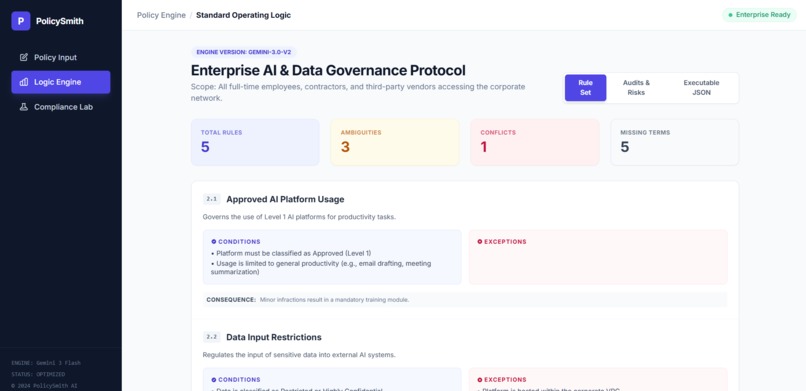This screenshot has width=806, height=391.
Task: Click the Compliance Lab flask icon
Action: (24, 107)
